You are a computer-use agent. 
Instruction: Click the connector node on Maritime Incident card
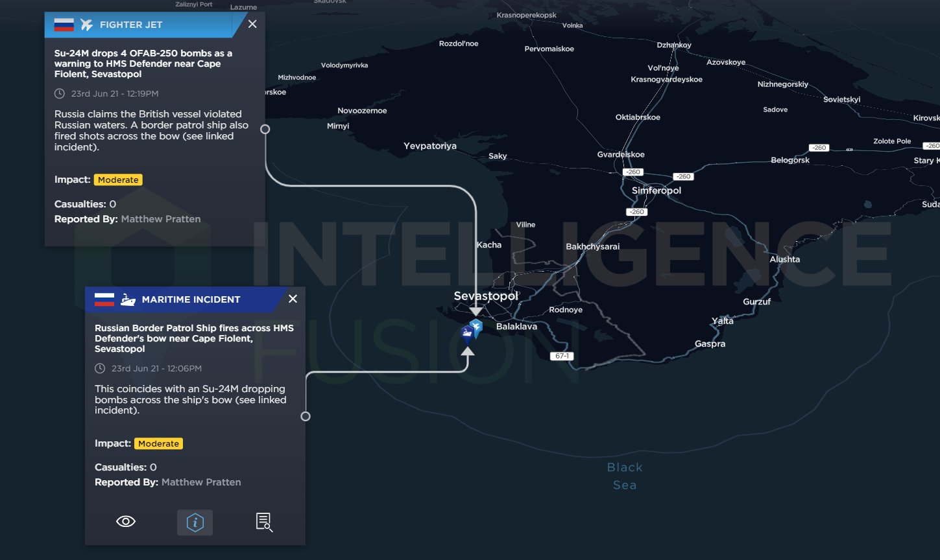[306, 416]
